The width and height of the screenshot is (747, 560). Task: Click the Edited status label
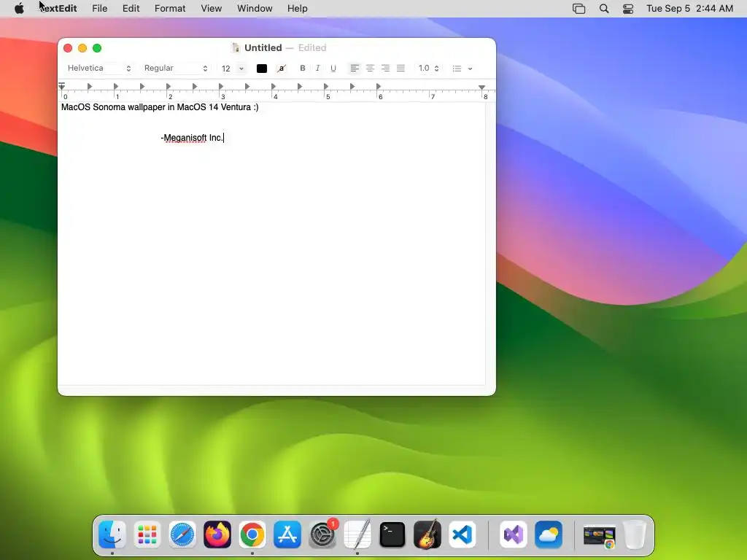[312, 47]
